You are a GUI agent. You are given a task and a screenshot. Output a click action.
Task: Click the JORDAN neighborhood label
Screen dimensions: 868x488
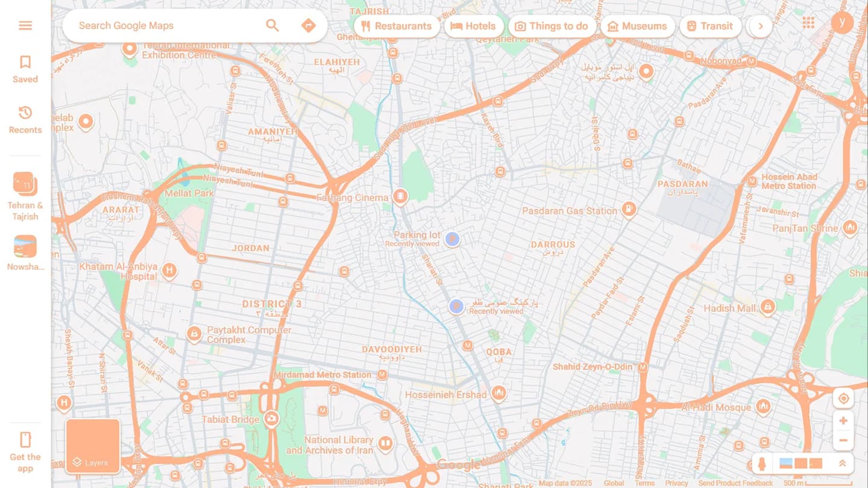pyautogui.click(x=251, y=248)
